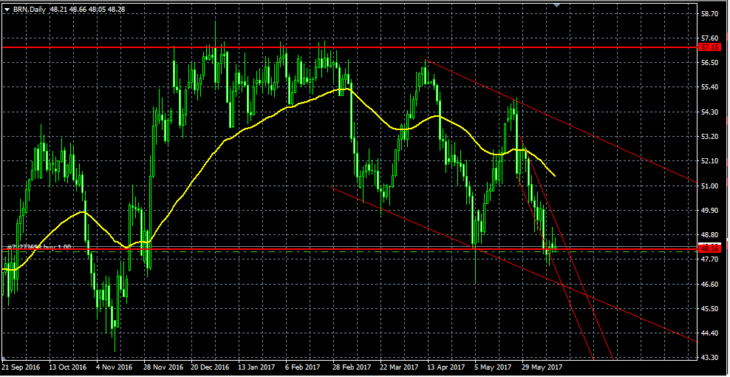This screenshot has height=377, width=730.
Task: Click the 22 Mar 2017 date label
Action: pyautogui.click(x=398, y=367)
